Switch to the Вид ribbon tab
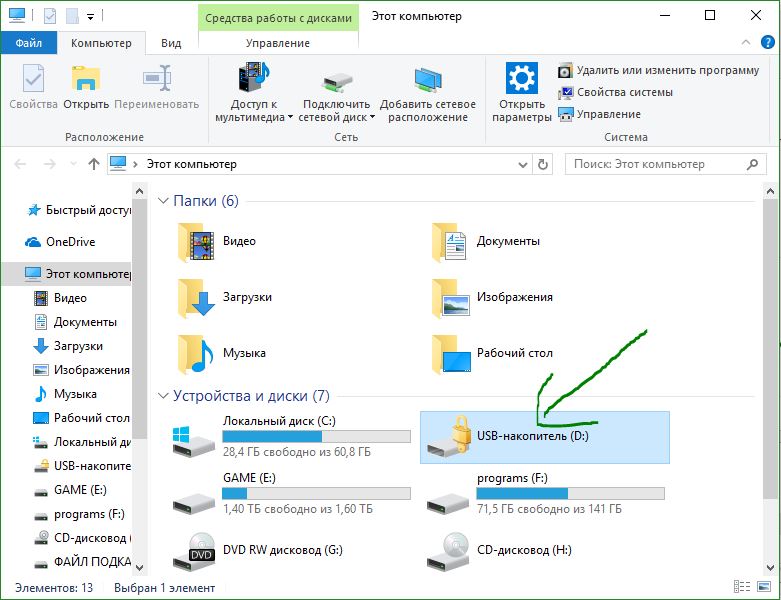 (171, 43)
